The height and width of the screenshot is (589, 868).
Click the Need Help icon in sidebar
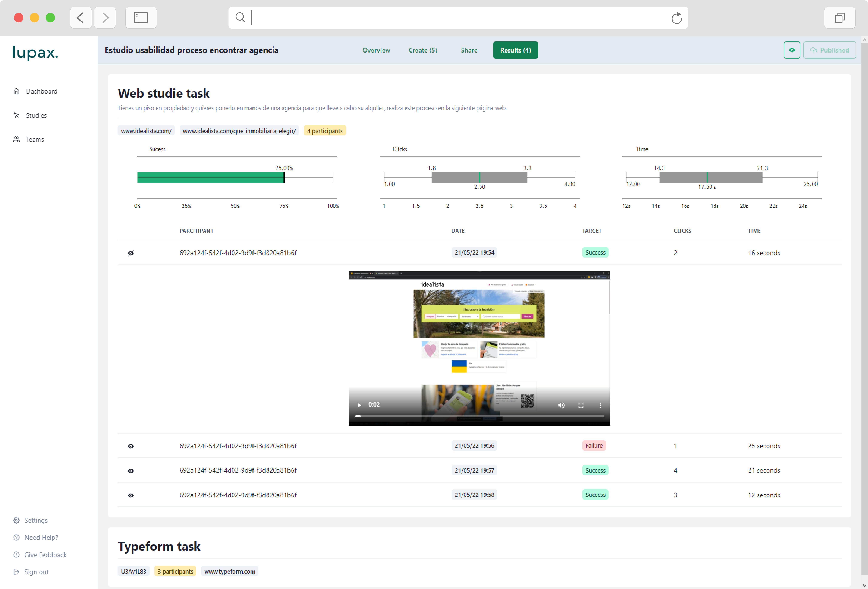click(16, 538)
